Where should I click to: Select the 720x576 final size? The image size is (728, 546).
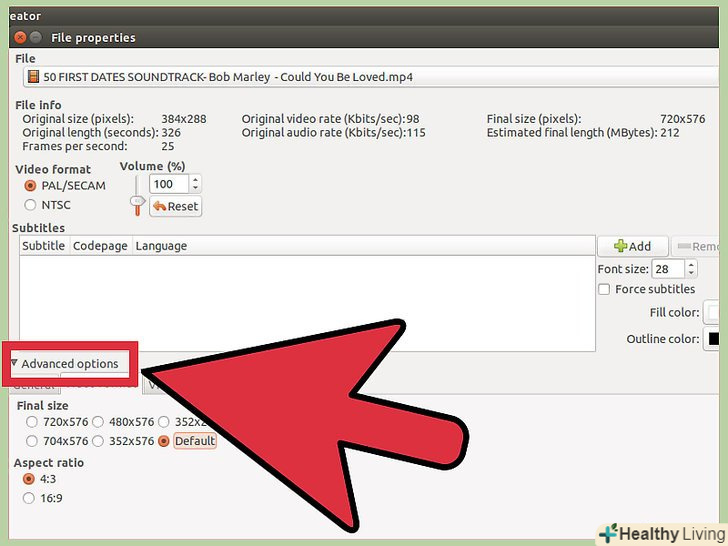(x=32, y=422)
